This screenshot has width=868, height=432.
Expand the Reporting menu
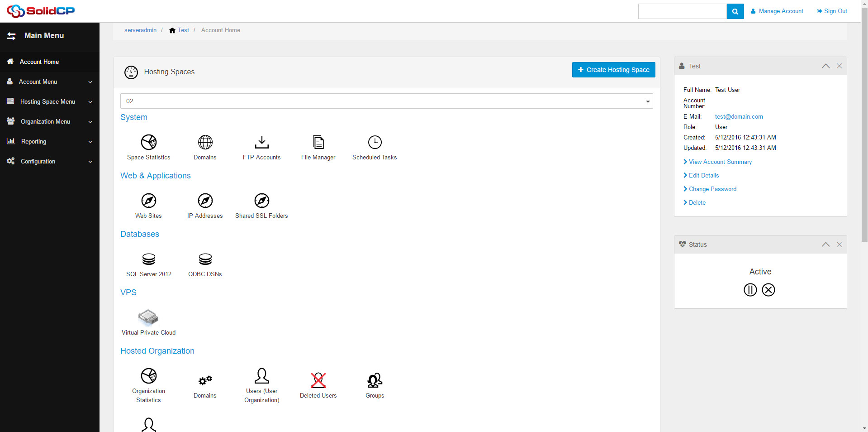click(x=50, y=142)
